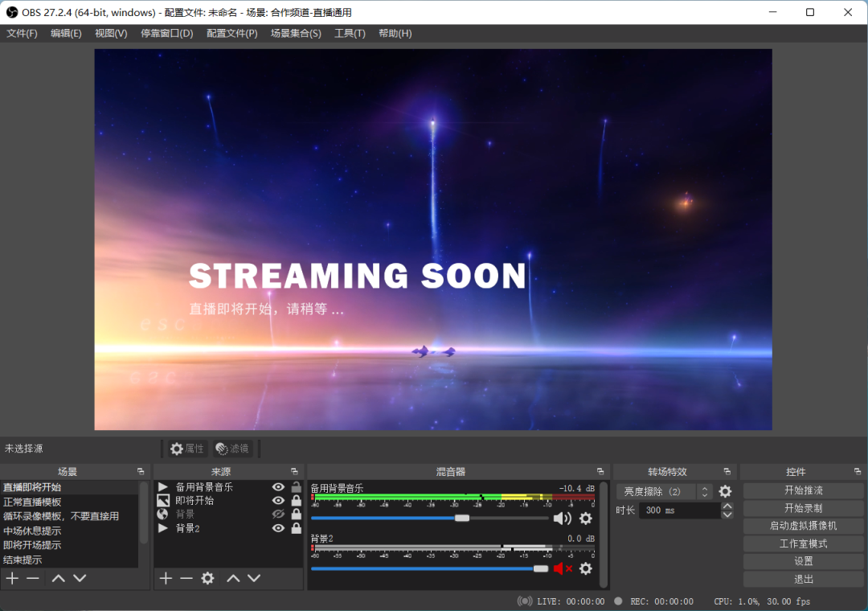Image resolution: width=868 pixels, height=611 pixels.
Task: Open the 场景集合(S) menu
Action: pos(296,33)
